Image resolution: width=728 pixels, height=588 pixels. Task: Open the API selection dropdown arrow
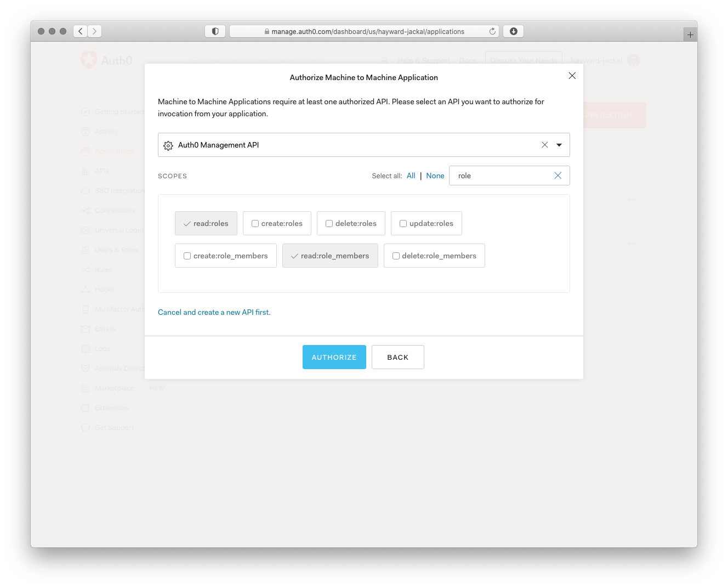(x=559, y=145)
